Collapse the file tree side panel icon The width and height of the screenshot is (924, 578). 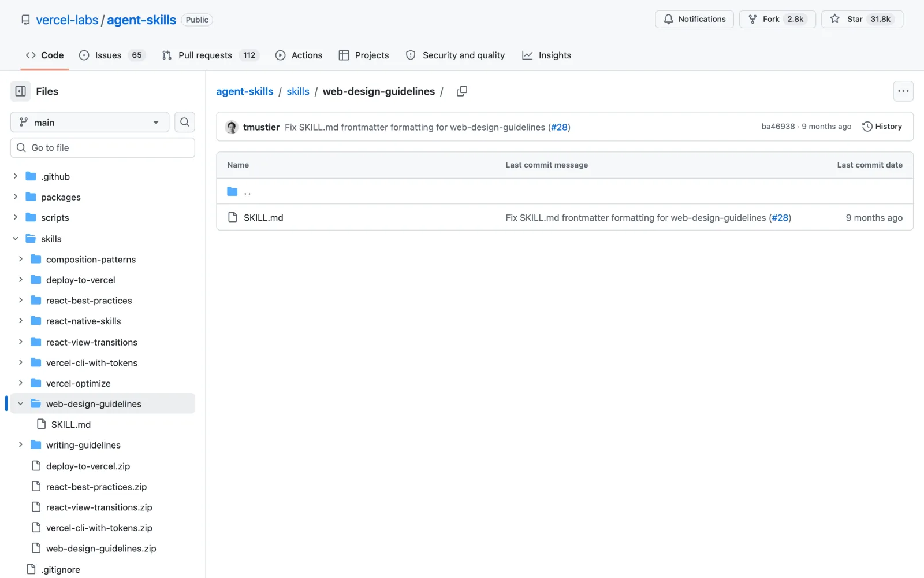20,91
